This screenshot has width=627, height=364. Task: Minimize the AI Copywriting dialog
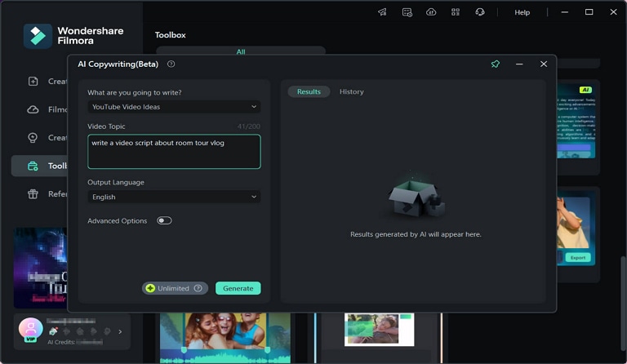(x=519, y=64)
